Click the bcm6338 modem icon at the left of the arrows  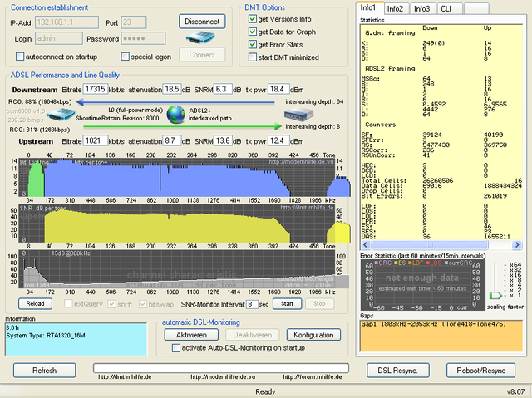61,115
